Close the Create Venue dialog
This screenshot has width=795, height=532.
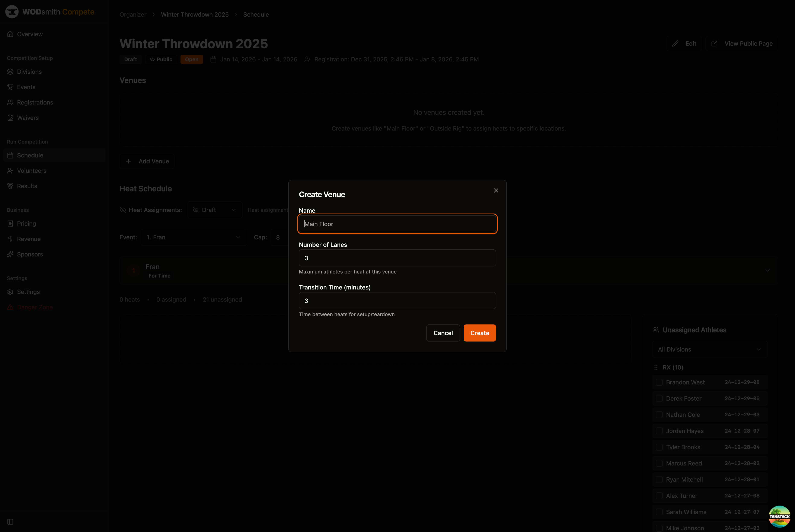pyautogui.click(x=496, y=190)
